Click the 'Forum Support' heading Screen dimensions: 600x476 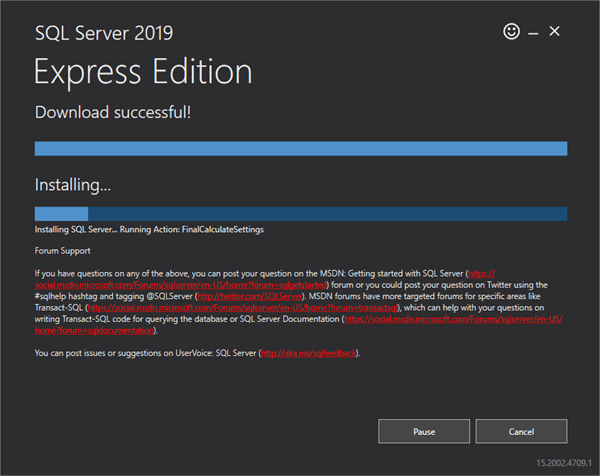click(x=62, y=251)
